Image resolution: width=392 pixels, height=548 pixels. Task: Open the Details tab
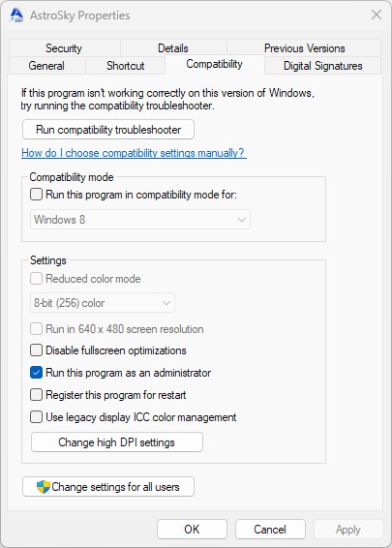(x=173, y=47)
